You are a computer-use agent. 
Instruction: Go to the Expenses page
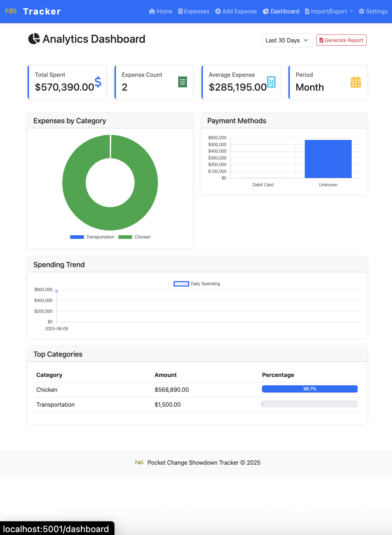[193, 11]
